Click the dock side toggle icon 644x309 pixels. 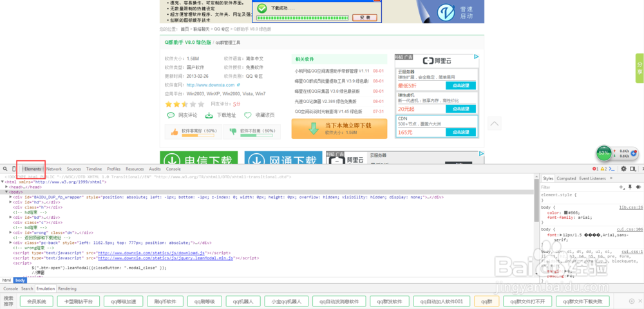point(633,169)
